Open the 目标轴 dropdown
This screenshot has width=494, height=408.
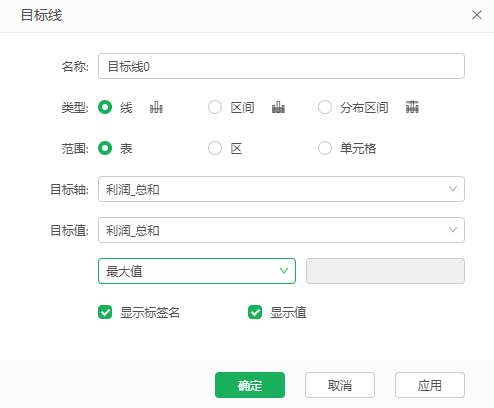281,189
